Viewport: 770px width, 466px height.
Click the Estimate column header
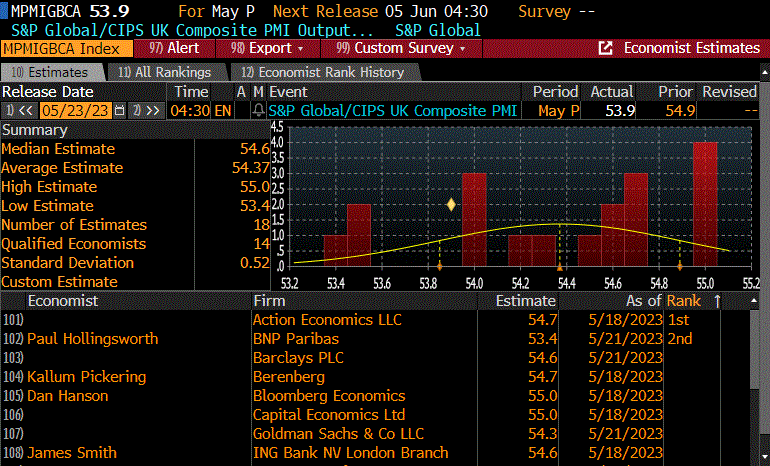click(x=525, y=301)
